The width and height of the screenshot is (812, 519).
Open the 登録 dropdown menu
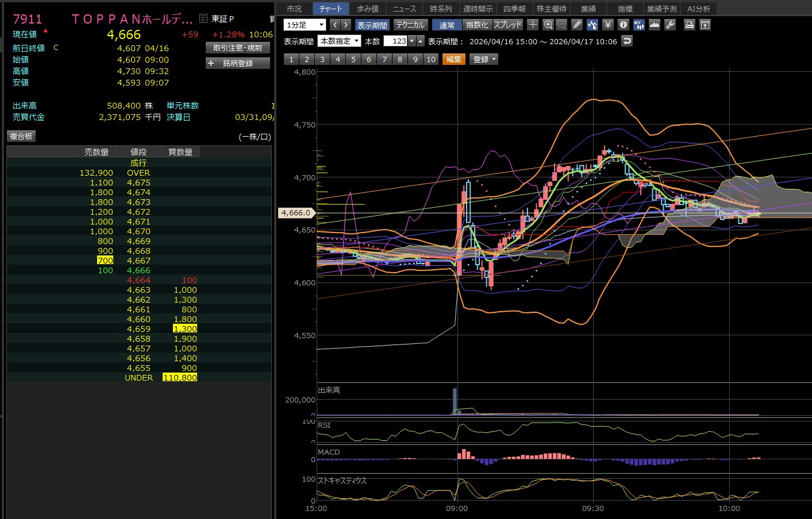pos(484,59)
